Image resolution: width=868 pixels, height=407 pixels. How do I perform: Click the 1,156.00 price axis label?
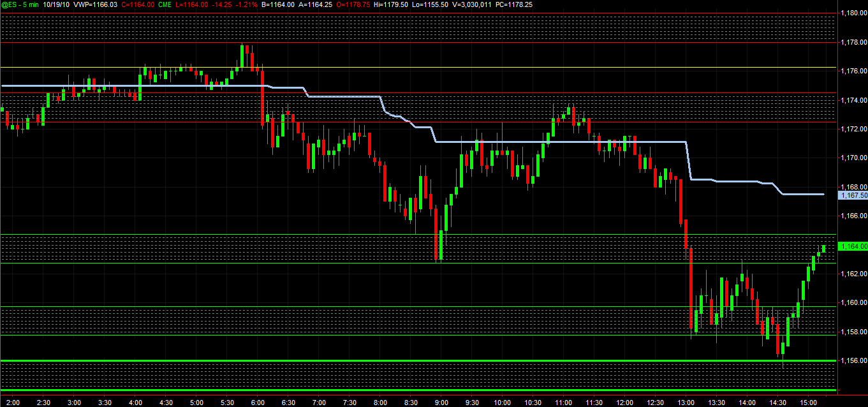coord(853,361)
